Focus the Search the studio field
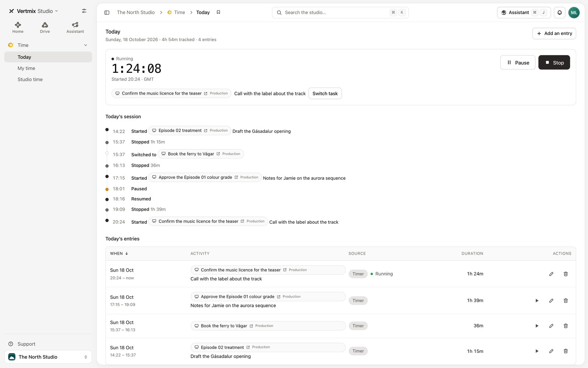This screenshot has width=588, height=368. 340,13
